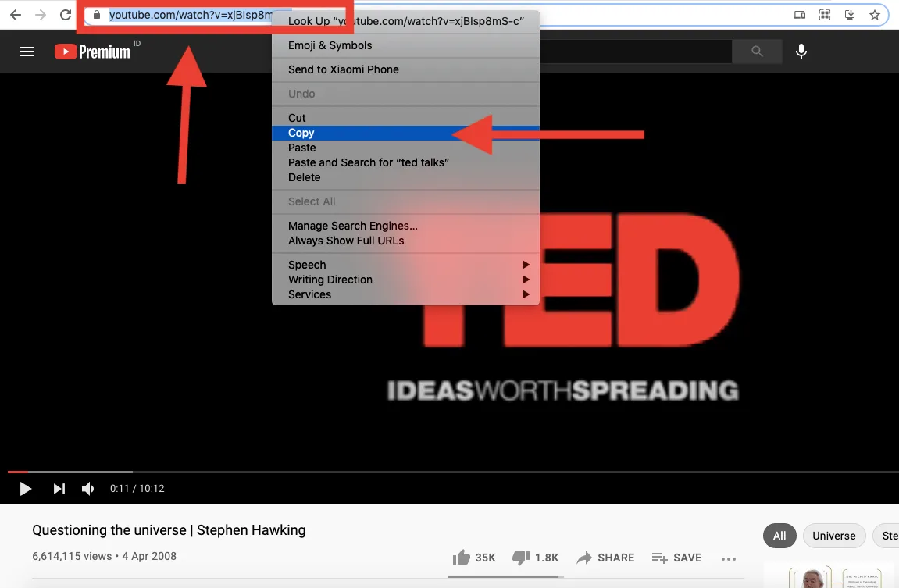The image size is (899, 588).
Task: Click the 0:11 / 10:12 time display
Action: point(137,488)
